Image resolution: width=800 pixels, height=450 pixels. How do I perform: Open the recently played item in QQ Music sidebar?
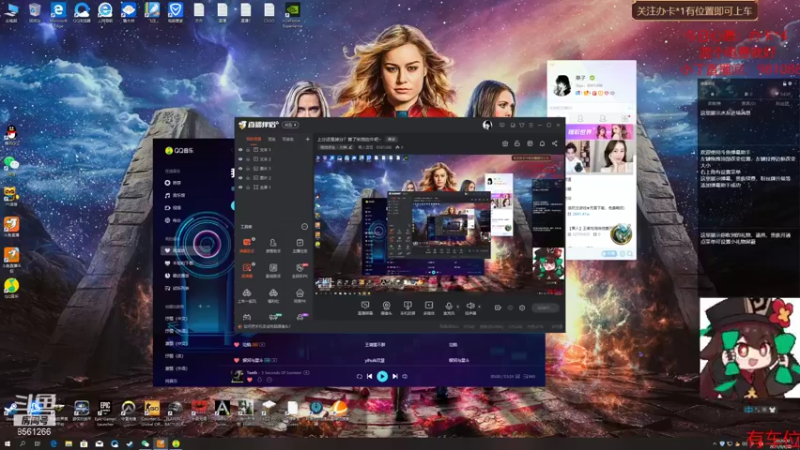(x=177, y=276)
